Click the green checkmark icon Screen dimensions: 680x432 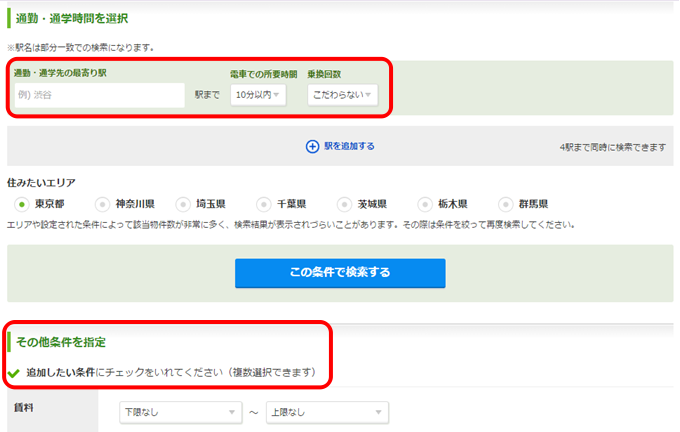(12, 373)
